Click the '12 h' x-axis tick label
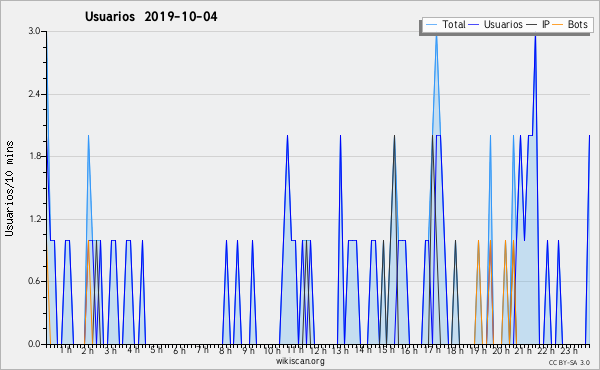Image resolution: width=600 pixels, height=370 pixels. (318, 351)
